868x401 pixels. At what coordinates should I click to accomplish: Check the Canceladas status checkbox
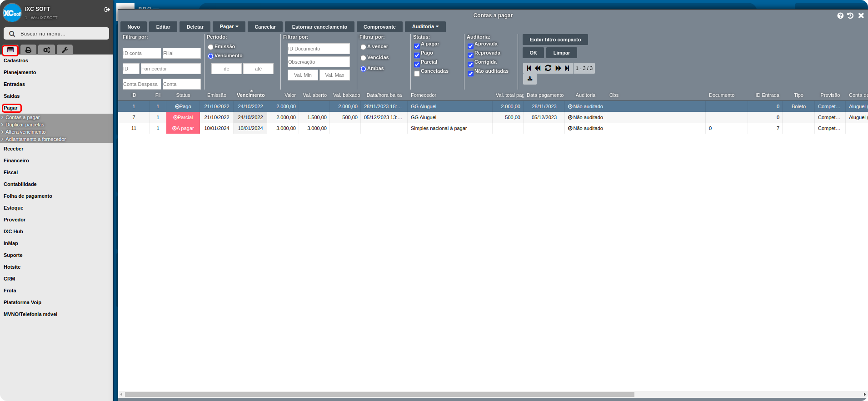click(x=417, y=74)
